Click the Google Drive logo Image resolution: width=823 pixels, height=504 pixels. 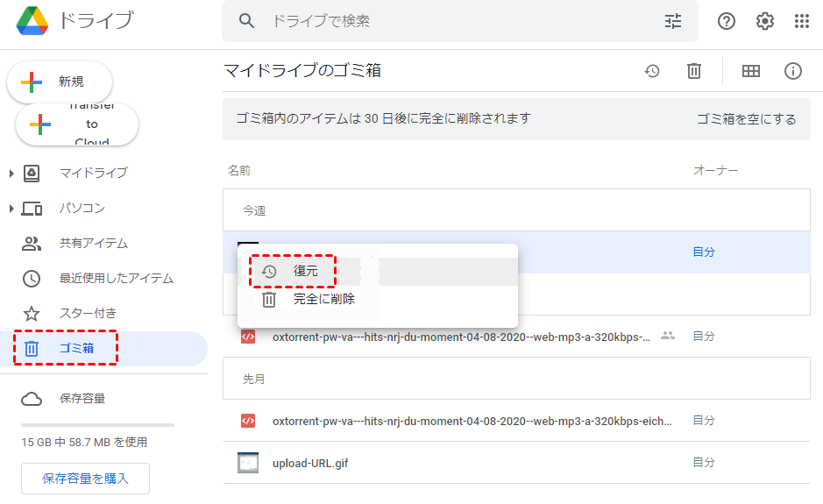coord(32,21)
